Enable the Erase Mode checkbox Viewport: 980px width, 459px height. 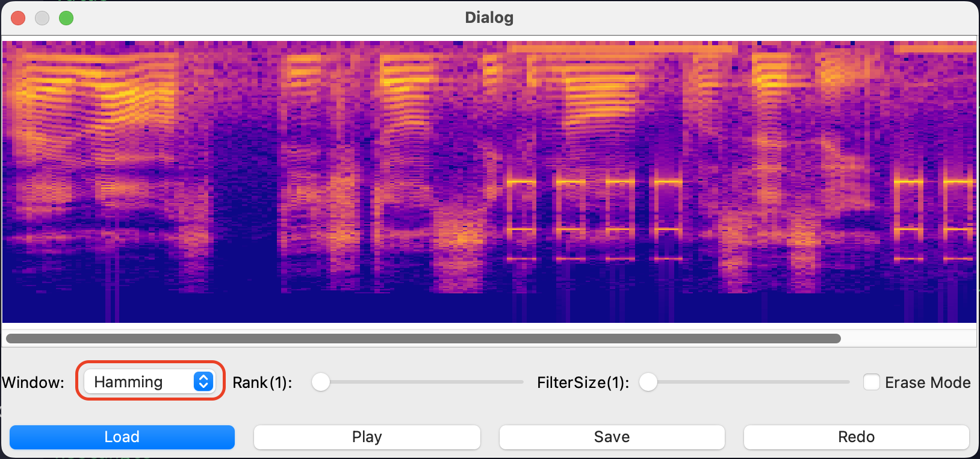[871, 382]
